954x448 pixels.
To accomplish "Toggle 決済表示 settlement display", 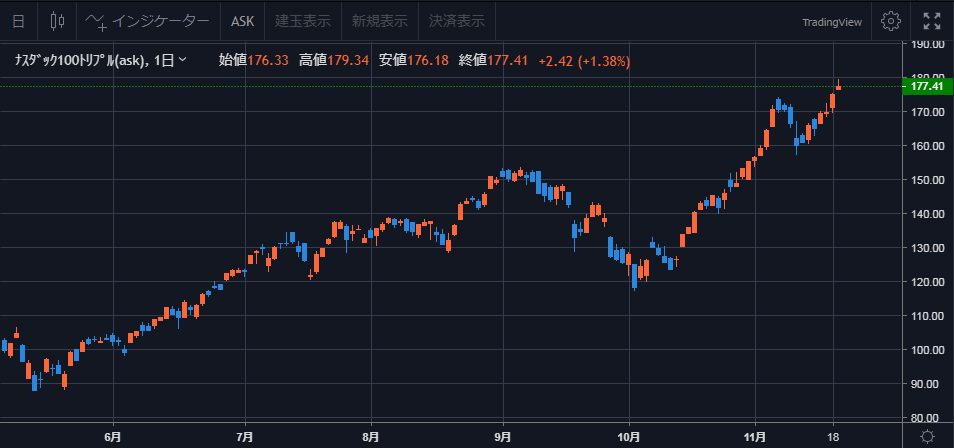I will coord(457,21).
